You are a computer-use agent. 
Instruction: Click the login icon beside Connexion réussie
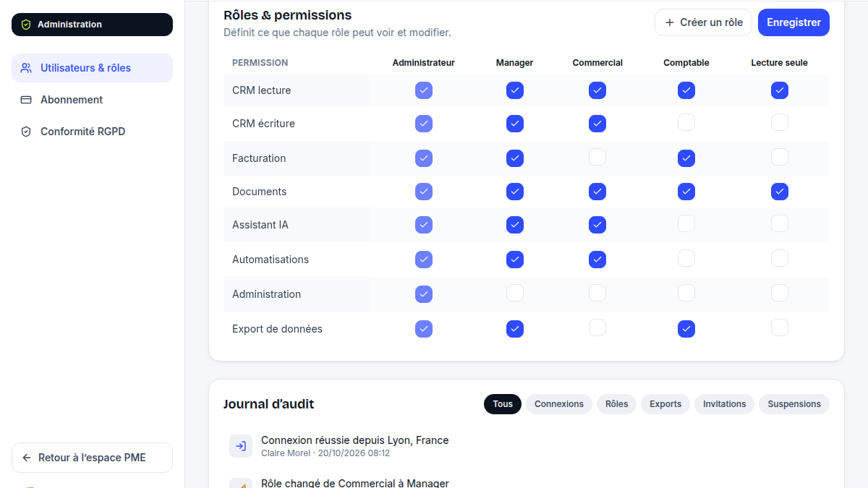(x=241, y=446)
